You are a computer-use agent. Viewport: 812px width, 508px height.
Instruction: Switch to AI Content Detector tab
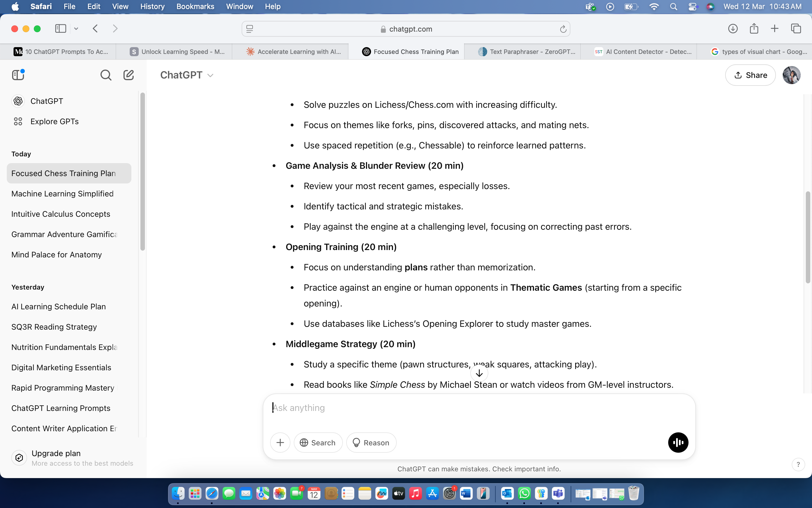(639, 51)
